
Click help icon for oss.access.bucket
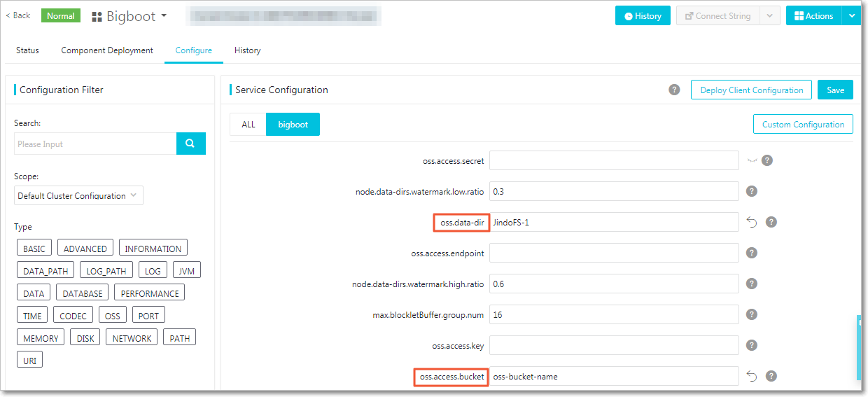[x=771, y=376]
